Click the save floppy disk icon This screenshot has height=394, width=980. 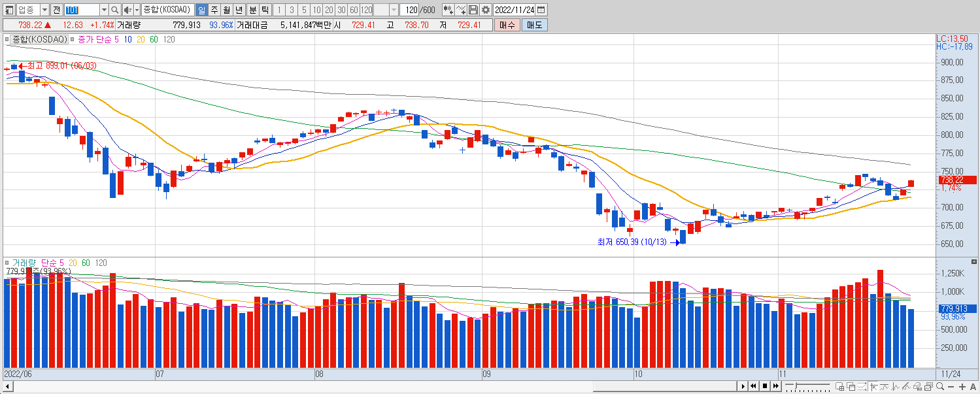[x=473, y=10]
